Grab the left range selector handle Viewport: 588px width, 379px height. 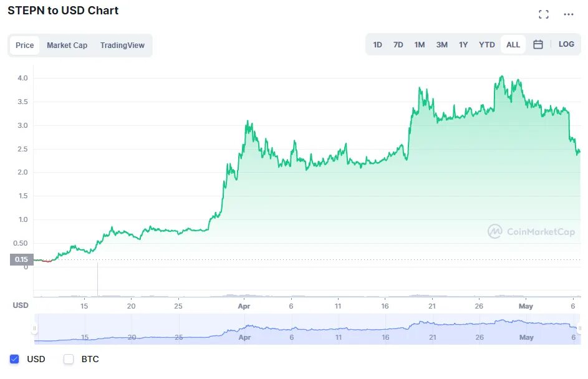click(x=34, y=329)
